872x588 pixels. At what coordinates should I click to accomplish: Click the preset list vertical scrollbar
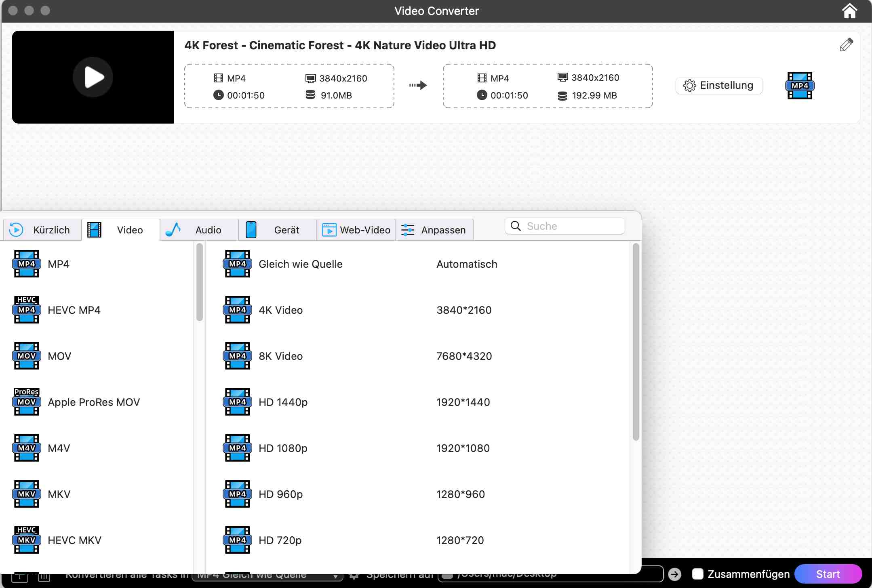coord(636,342)
